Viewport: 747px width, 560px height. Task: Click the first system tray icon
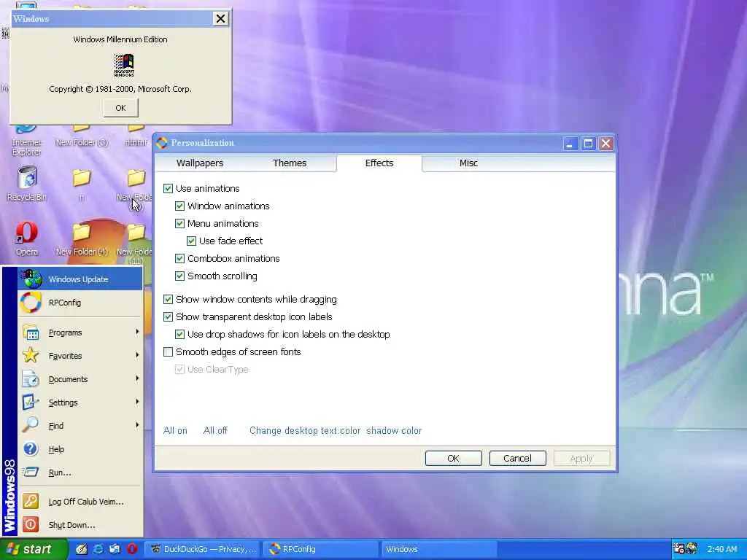[x=679, y=548]
